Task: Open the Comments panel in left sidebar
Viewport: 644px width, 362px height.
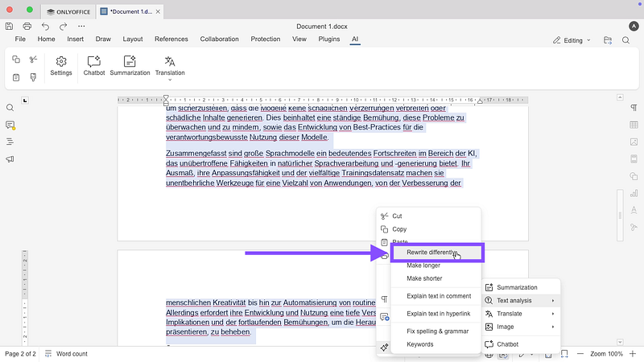Action: point(10,125)
